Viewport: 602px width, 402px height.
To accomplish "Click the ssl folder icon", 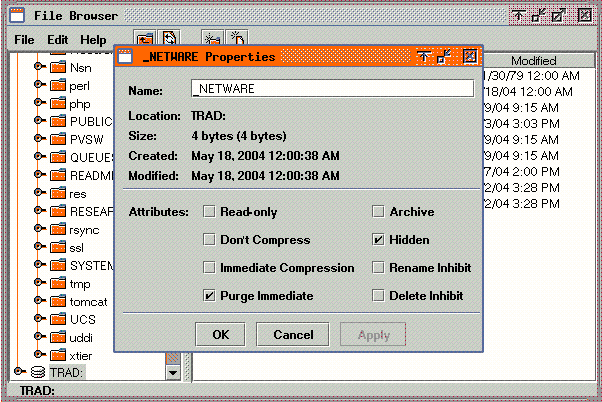I will [58, 247].
